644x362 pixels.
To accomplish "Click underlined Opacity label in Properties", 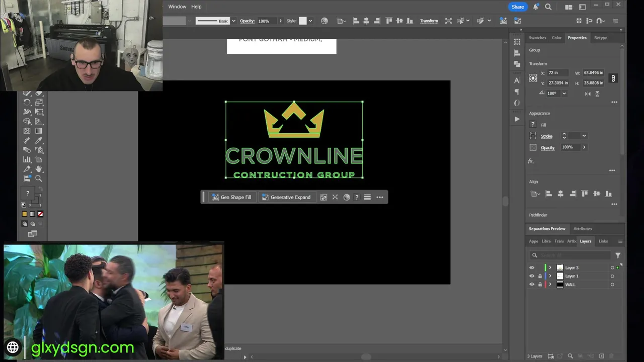I will coord(547,147).
